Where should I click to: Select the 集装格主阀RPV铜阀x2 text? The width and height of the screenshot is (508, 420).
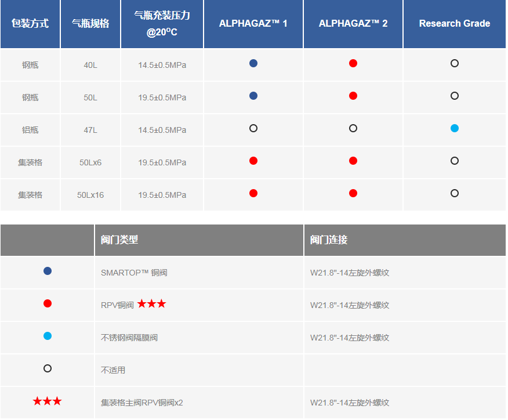coord(142,403)
